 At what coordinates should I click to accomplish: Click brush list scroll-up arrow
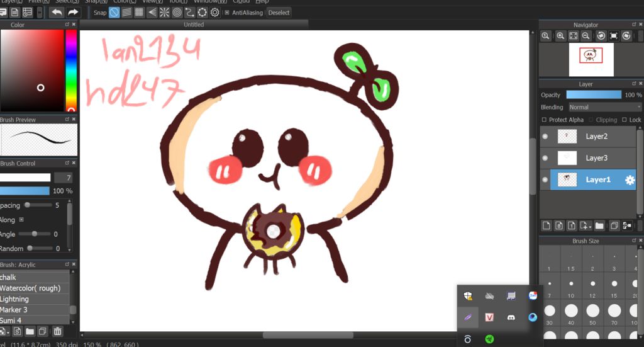pos(73,271)
